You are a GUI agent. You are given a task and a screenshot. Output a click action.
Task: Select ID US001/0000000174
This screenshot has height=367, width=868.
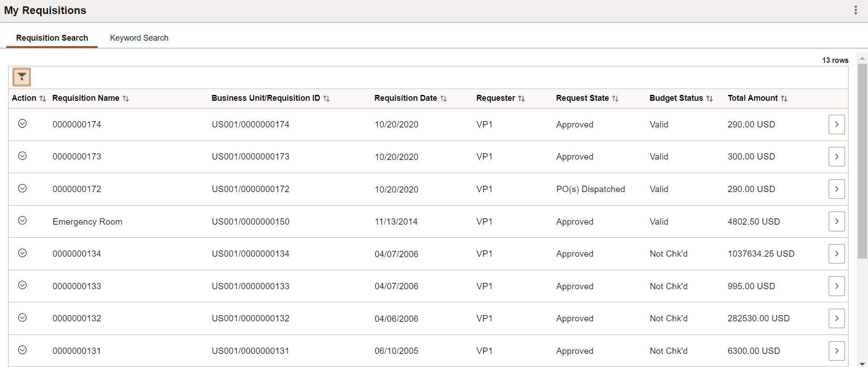pyautogui.click(x=250, y=124)
